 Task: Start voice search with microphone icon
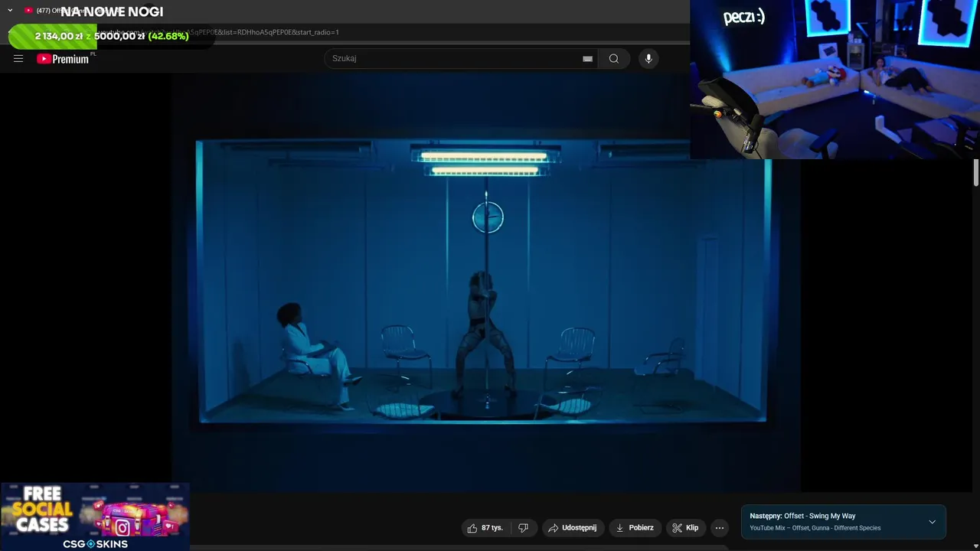[648, 58]
